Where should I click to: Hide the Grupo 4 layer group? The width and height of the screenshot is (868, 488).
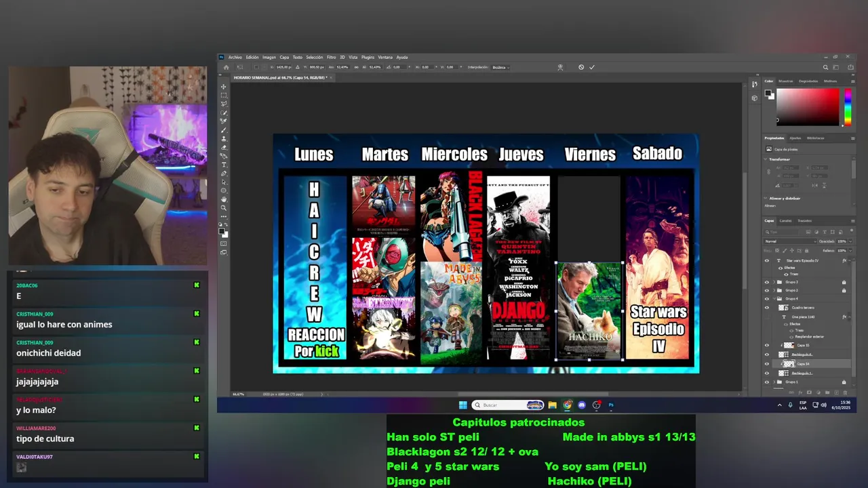tap(767, 298)
